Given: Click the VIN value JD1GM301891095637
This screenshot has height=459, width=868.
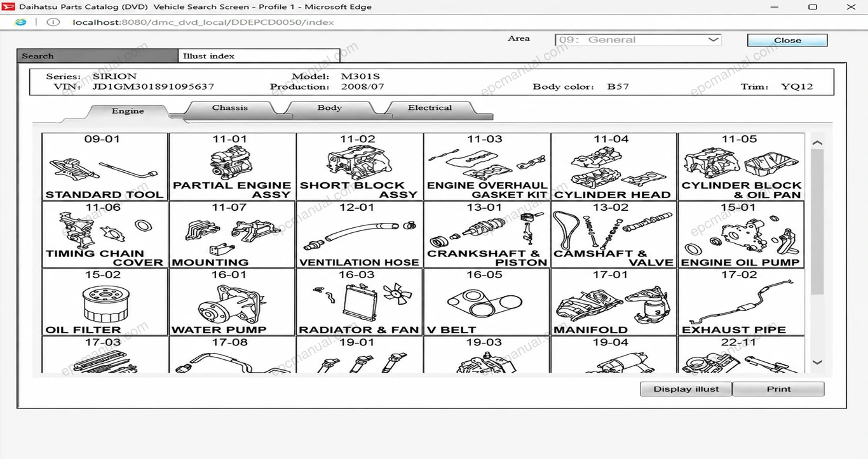Looking at the screenshot, I should click(x=153, y=86).
